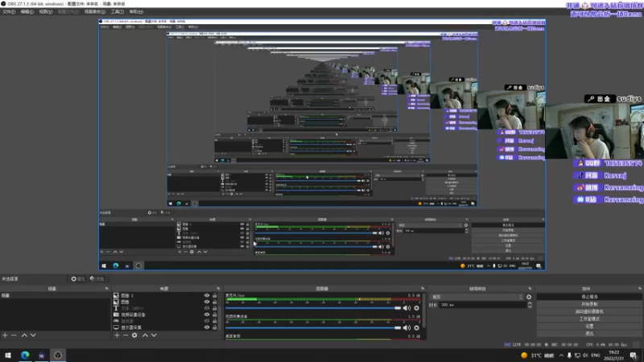
Task: Open 设置 from the Controls panel
Action: coord(589,326)
